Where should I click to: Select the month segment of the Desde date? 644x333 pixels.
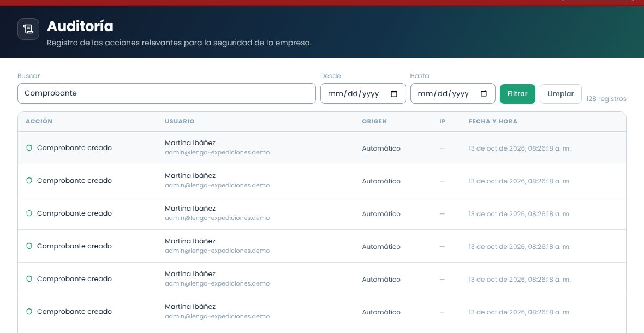(x=336, y=93)
